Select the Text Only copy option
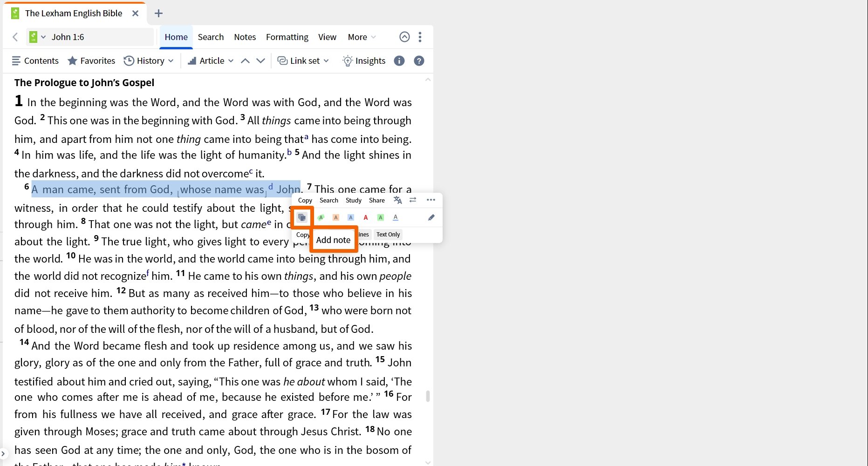868x466 pixels. pos(388,235)
